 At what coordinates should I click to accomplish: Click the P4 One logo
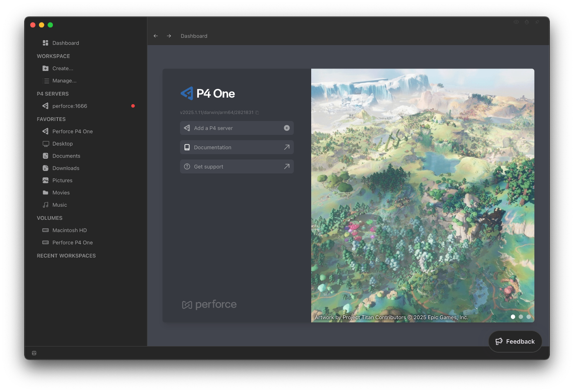[207, 93]
